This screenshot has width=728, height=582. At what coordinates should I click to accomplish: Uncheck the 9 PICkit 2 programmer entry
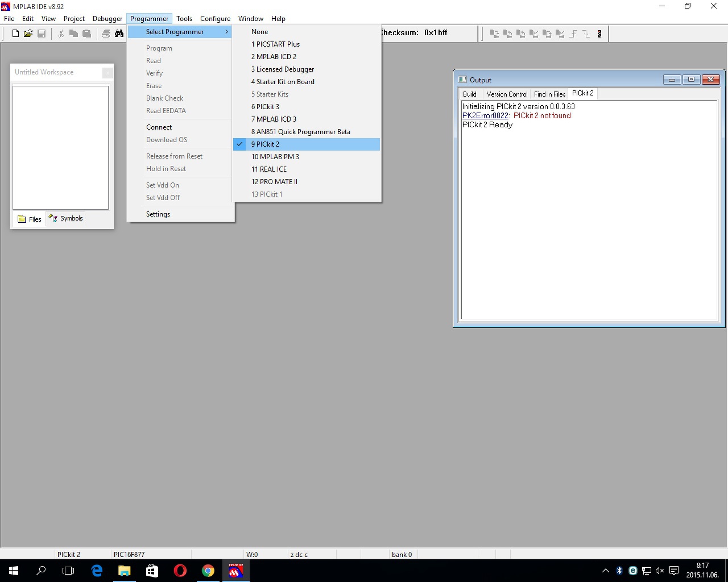point(307,144)
